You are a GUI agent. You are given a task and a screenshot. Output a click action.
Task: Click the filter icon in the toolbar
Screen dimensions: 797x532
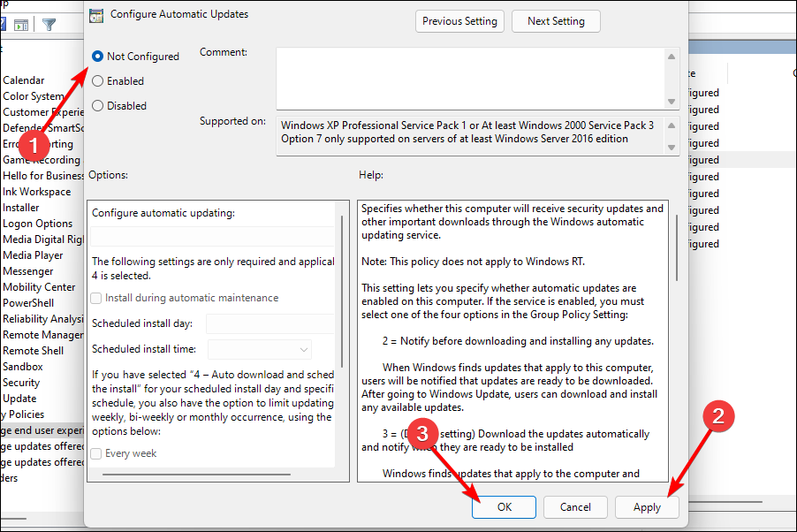pyautogui.click(x=49, y=24)
